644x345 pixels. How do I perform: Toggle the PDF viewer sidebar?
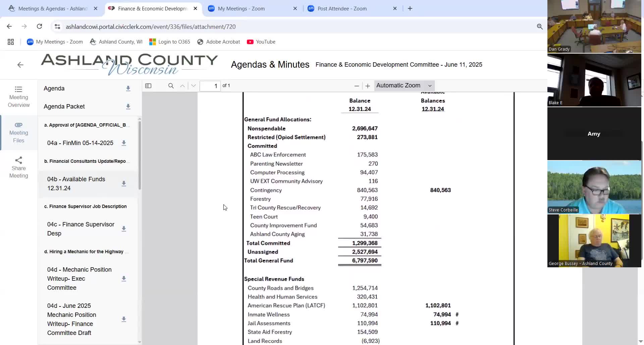click(x=148, y=86)
